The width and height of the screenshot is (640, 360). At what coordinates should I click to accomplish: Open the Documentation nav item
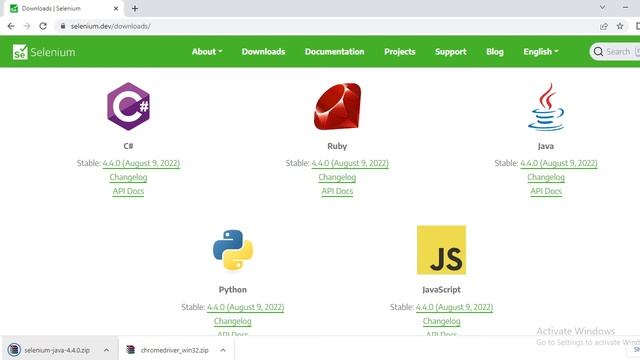[x=334, y=51]
